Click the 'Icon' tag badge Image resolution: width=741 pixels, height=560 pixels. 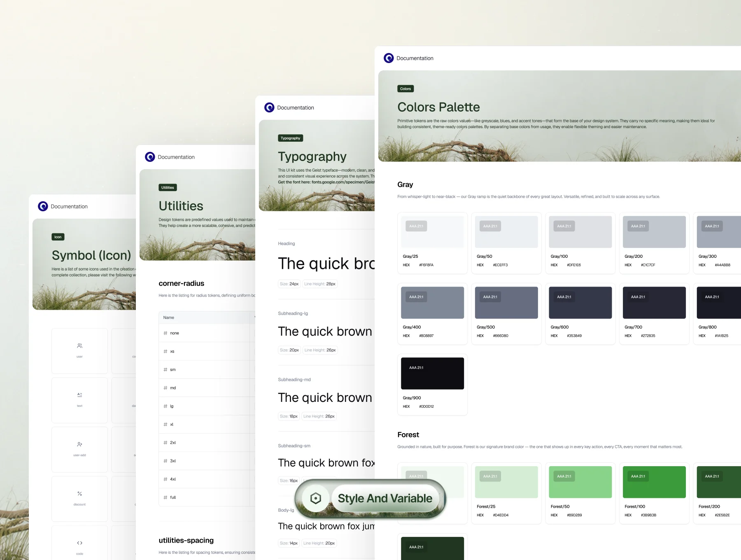58,237
